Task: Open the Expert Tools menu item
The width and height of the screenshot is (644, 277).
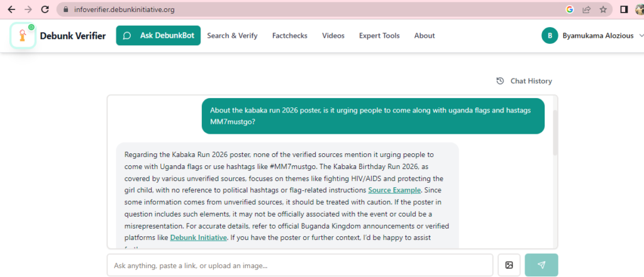Action: (379, 36)
